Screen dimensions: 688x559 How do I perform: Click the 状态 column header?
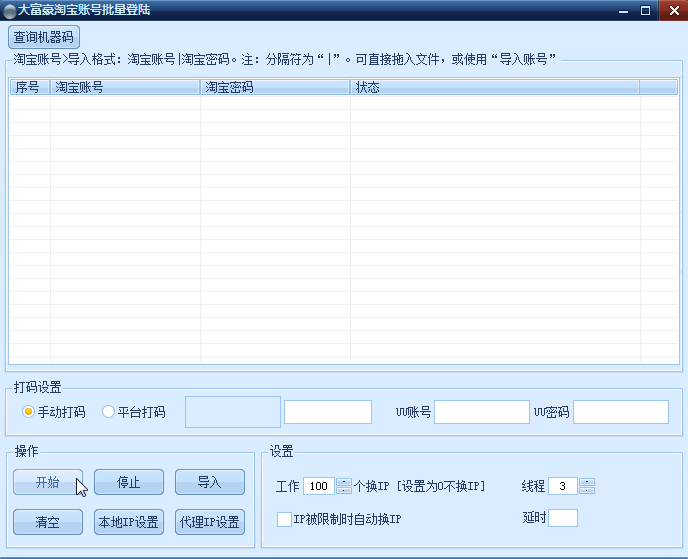coord(495,87)
